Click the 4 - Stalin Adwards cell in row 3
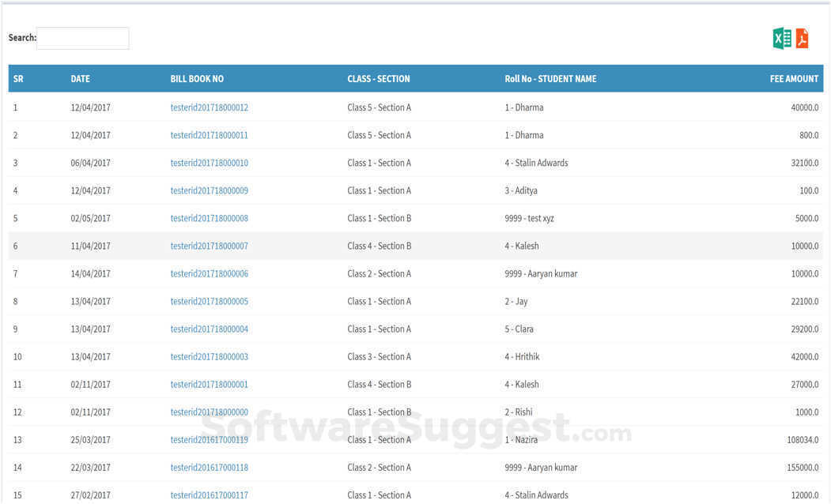This screenshot has width=831, height=504. tap(536, 163)
